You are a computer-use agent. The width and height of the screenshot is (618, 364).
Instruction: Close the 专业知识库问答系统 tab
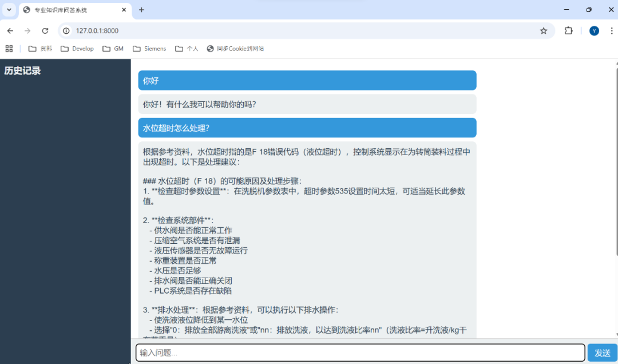click(x=124, y=10)
